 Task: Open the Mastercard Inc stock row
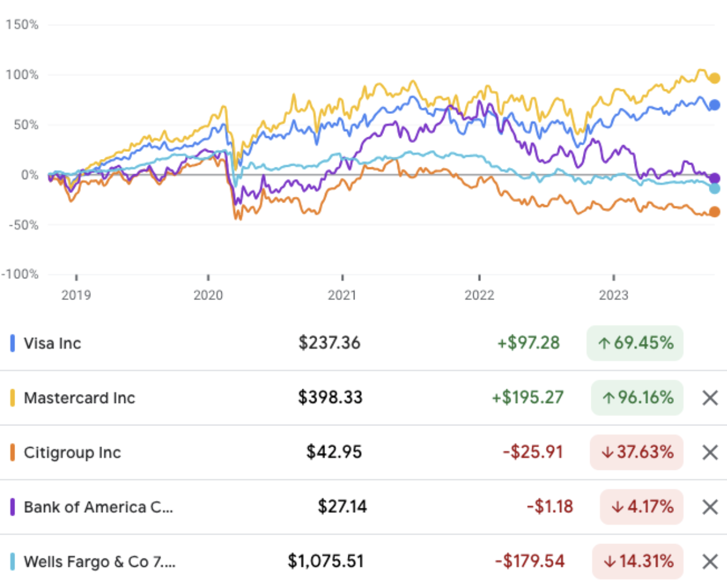[x=80, y=398]
